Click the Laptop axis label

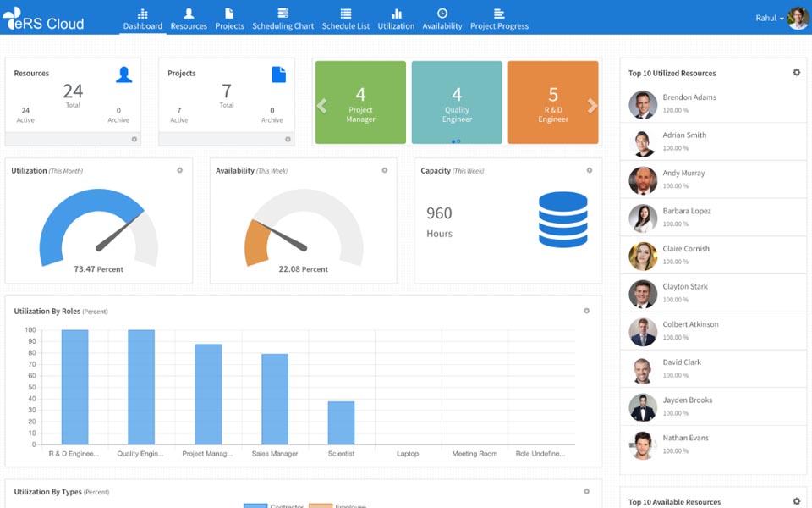click(x=408, y=454)
